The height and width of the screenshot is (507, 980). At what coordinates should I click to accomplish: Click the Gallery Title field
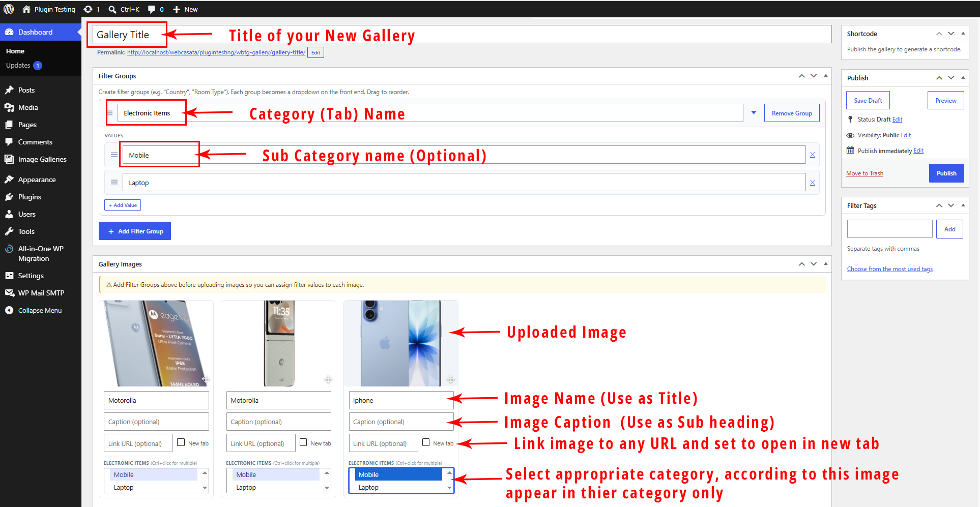coord(462,35)
